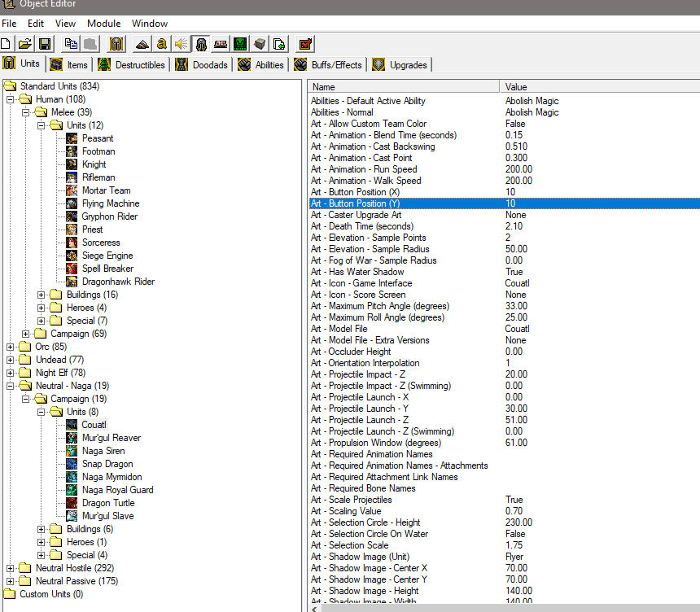700x612 pixels.
Task: Open the Sound Editor speaker icon
Action: (181, 44)
